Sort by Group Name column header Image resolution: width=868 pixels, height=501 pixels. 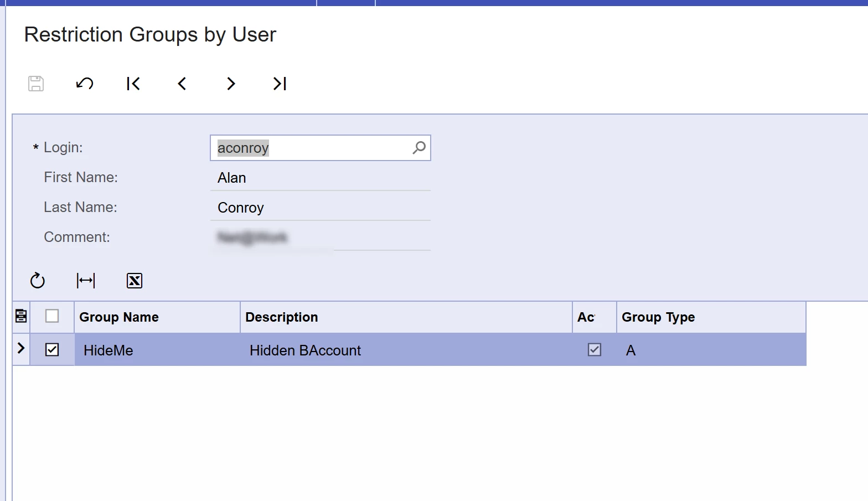pos(157,317)
